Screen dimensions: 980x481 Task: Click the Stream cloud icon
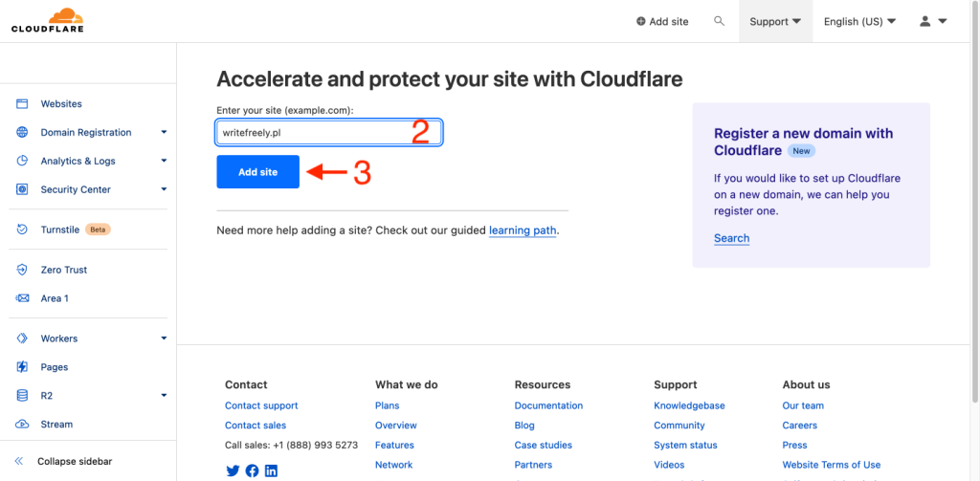pyautogui.click(x=22, y=425)
